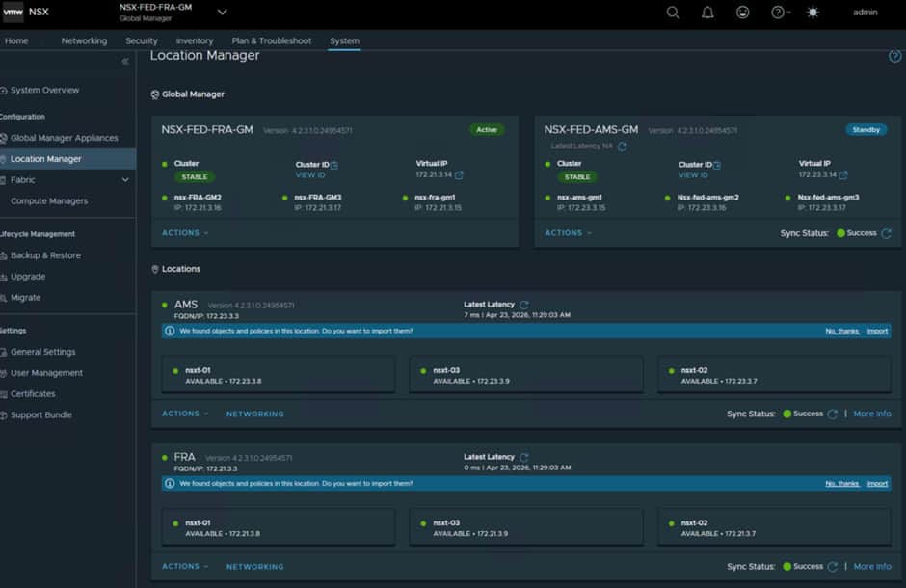Open ACTIONS dropdown for NSX-FED-FRA-GM
This screenshot has width=906, height=588.
pyautogui.click(x=185, y=233)
